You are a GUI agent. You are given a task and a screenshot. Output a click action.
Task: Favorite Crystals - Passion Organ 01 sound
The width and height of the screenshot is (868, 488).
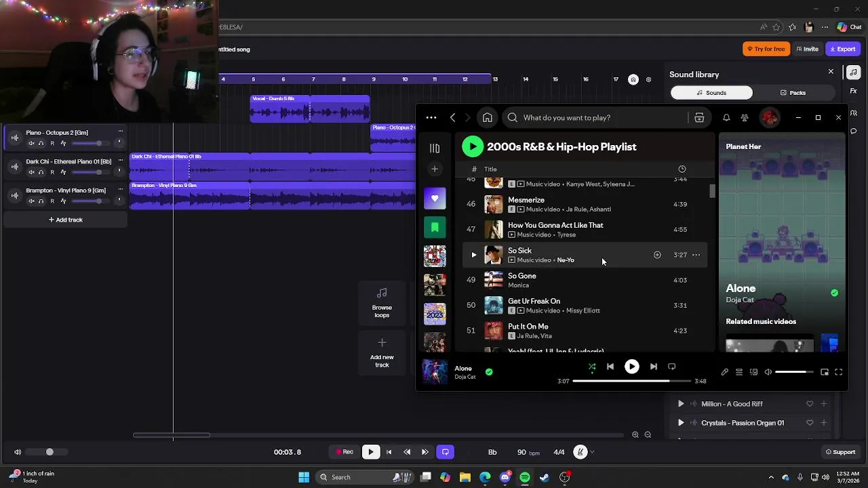(x=810, y=423)
